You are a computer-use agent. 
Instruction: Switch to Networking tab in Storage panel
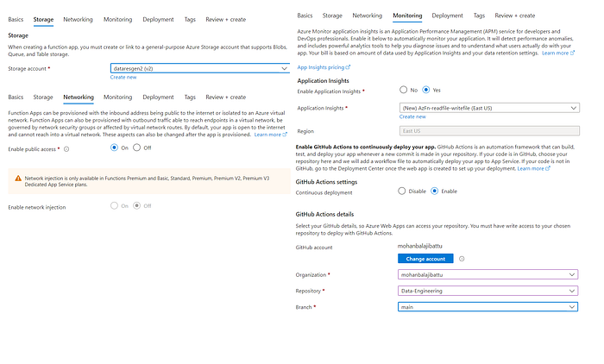[78, 19]
